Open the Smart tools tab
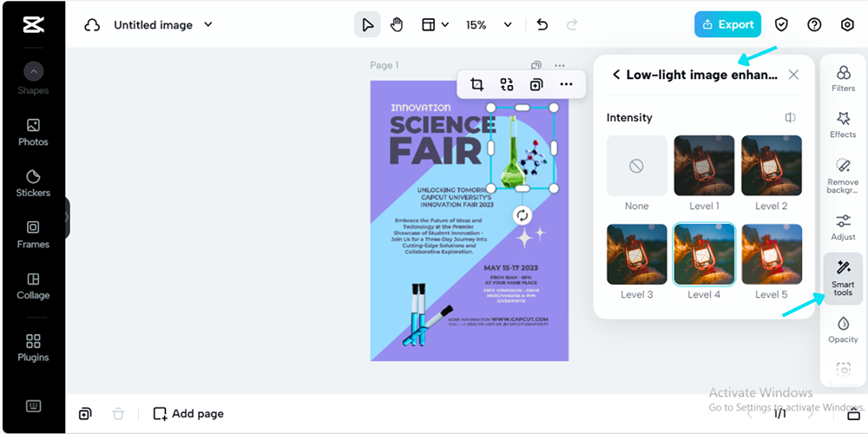The height and width of the screenshot is (434, 868). (x=843, y=278)
